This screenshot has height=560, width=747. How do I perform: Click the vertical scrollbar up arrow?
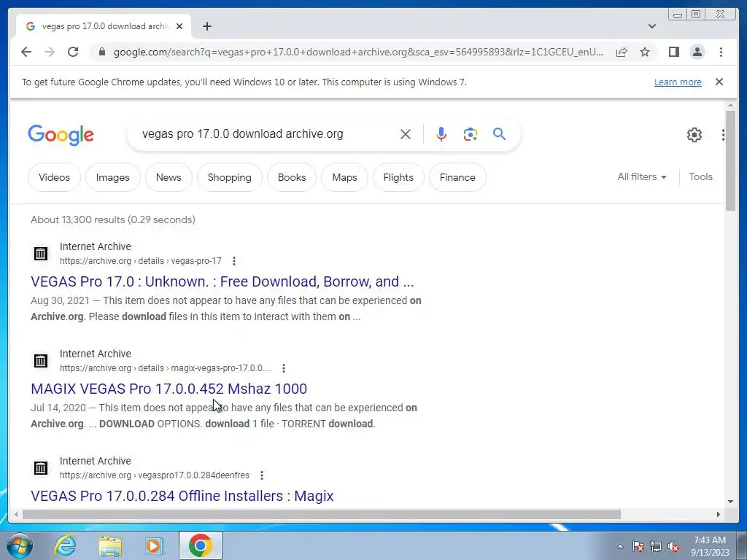pyautogui.click(x=730, y=105)
